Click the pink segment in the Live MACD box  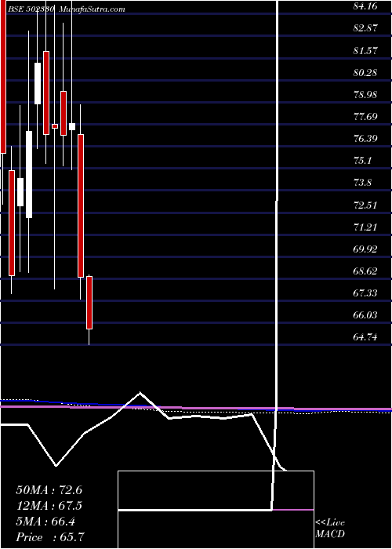(293, 510)
